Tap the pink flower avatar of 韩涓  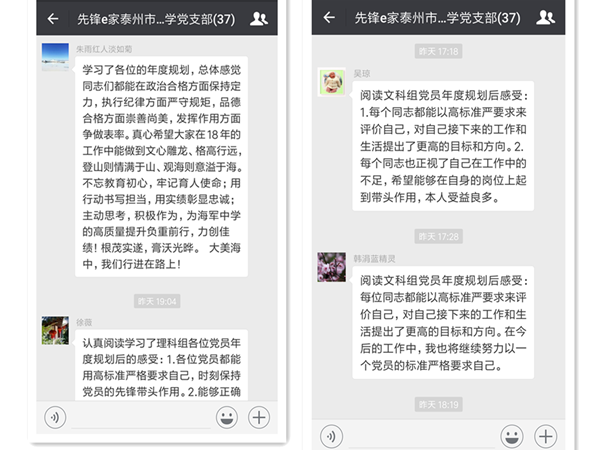click(331, 267)
